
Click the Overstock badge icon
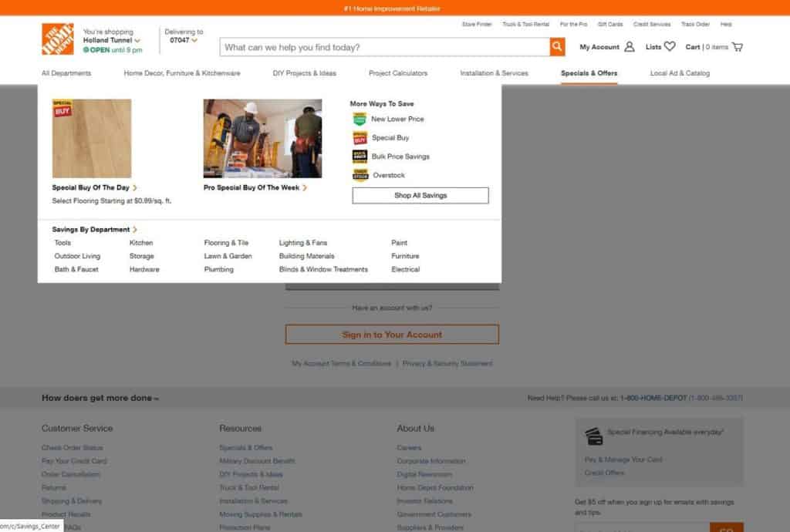coord(360,175)
